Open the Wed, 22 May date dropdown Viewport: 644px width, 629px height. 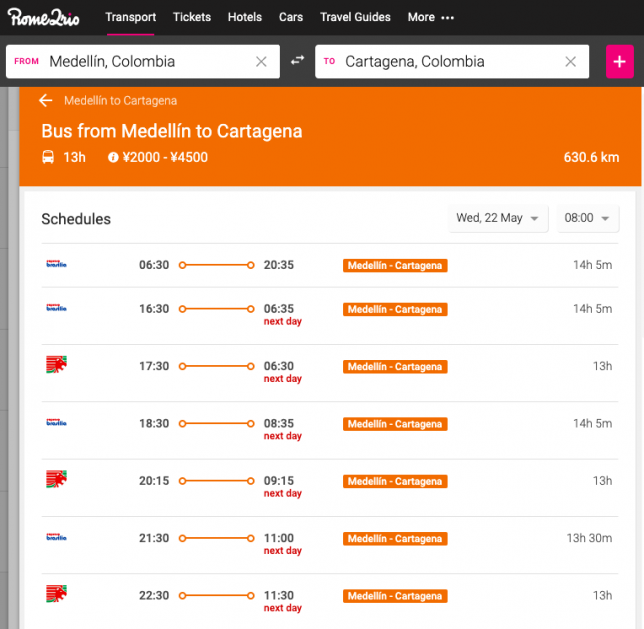pos(498,218)
